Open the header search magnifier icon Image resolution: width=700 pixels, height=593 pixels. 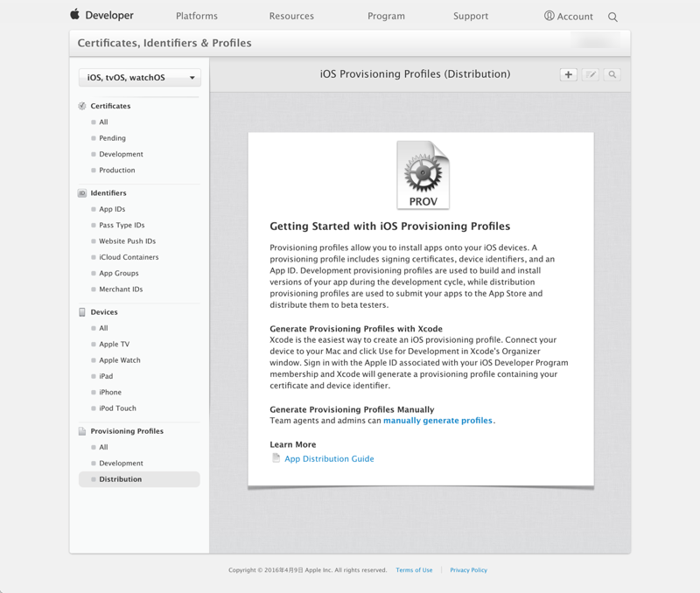click(612, 17)
